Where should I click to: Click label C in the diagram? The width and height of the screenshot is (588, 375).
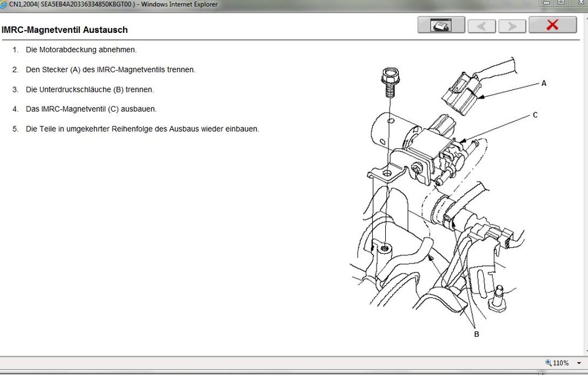pyautogui.click(x=535, y=115)
